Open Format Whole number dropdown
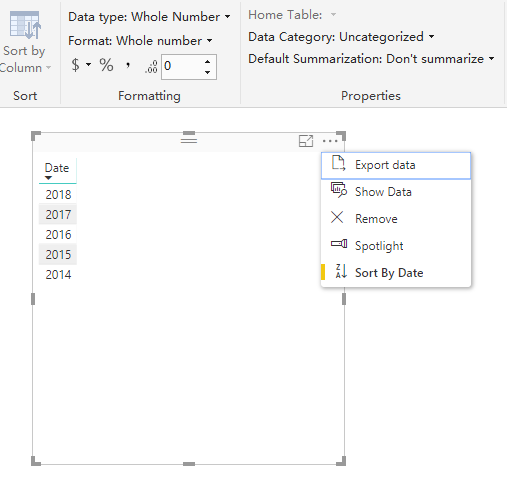This screenshot has width=507, height=488. tap(140, 41)
